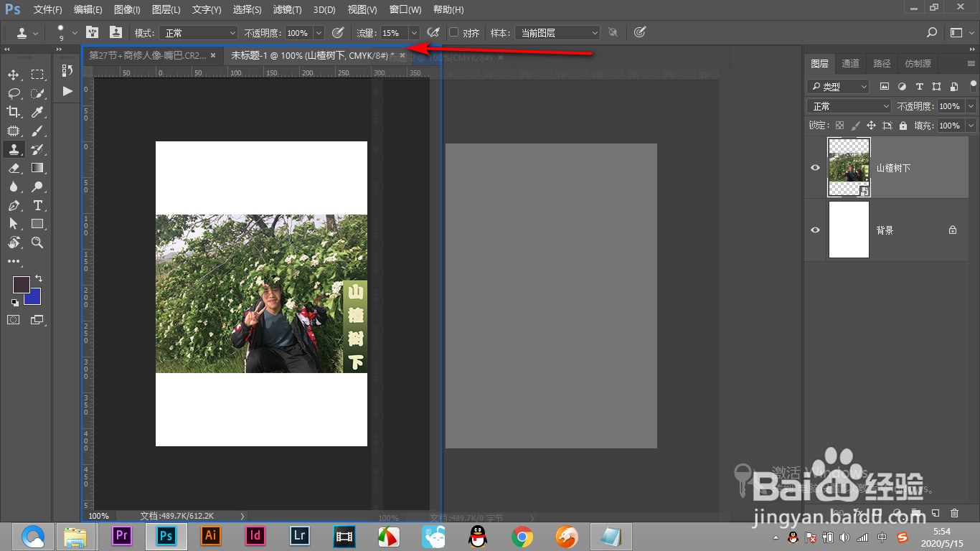Viewport: 980px width, 551px height.
Task: Lock image pixels brush icon
Action: click(x=855, y=126)
